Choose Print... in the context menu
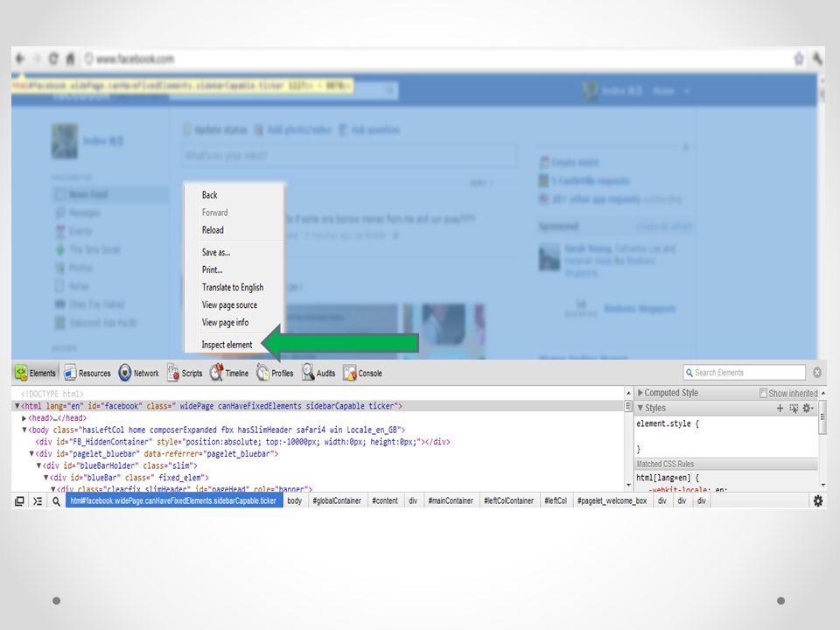The width and height of the screenshot is (840, 630). pos(212,269)
